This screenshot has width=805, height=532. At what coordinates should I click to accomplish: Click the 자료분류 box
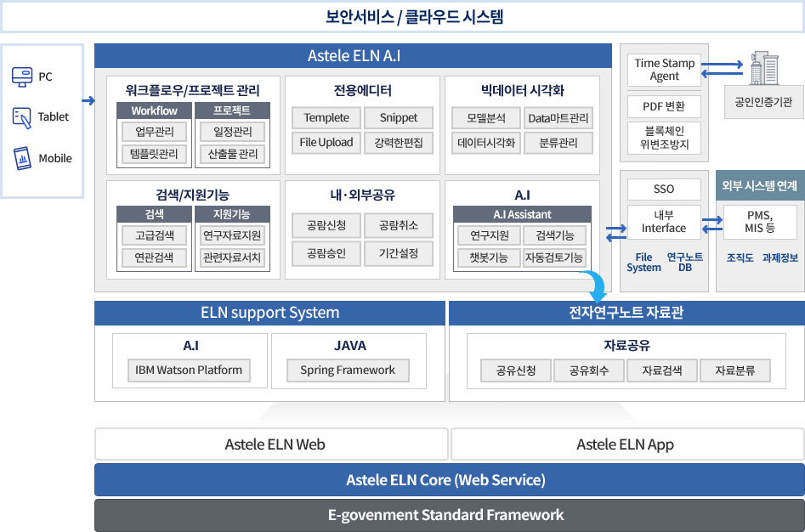click(x=735, y=371)
